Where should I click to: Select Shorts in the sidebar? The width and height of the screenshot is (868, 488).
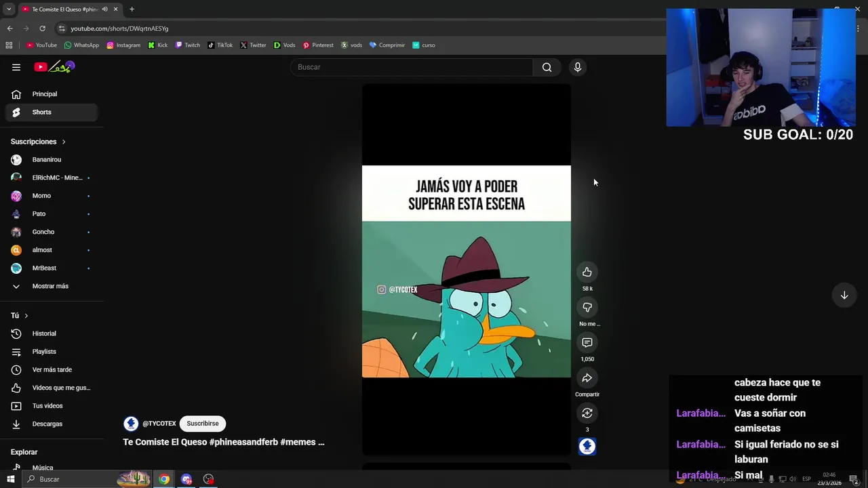(53, 112)
